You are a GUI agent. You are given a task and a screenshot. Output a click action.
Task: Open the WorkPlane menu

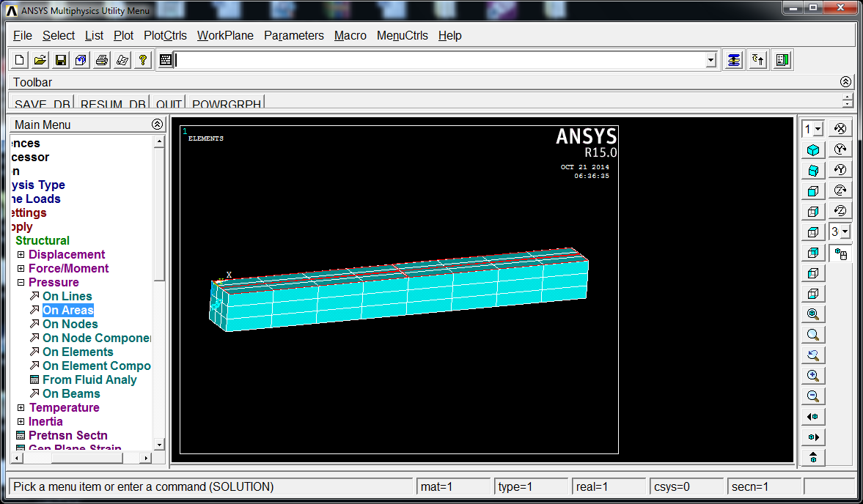(x=225, y=36)
